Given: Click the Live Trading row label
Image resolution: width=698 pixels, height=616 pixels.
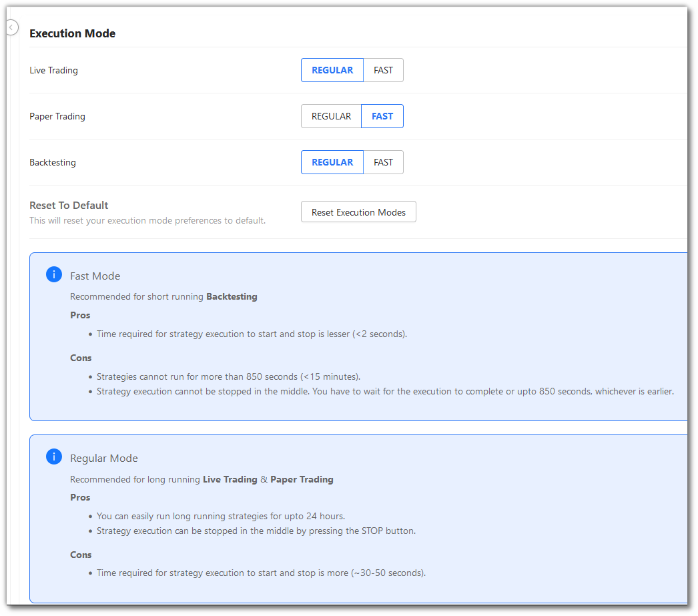Looking at the screenshot, I should 53,70.
